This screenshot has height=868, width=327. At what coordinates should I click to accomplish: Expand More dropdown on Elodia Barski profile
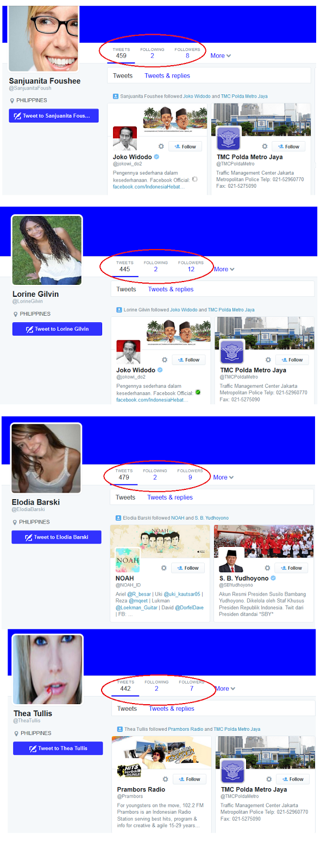point(223,477)
